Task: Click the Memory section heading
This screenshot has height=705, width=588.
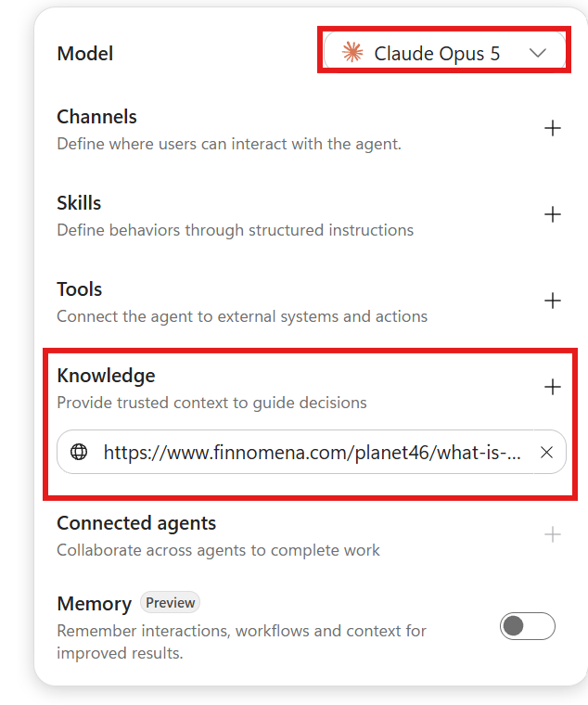Action: (94, 604)
